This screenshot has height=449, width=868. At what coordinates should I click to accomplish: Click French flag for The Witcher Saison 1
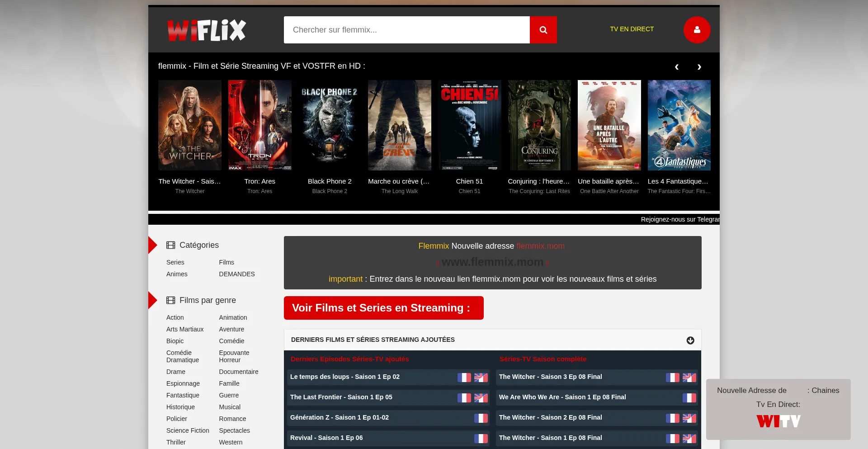[x=672, y=438]
